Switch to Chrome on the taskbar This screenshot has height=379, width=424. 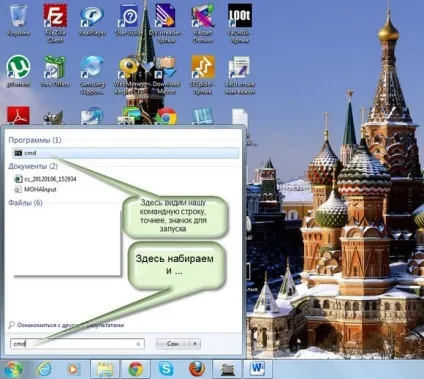click(x=135, y=369)
